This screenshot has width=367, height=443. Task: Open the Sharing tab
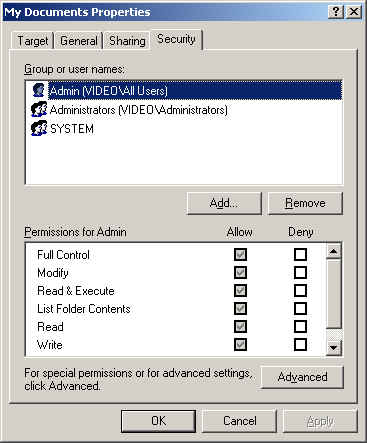127,41
